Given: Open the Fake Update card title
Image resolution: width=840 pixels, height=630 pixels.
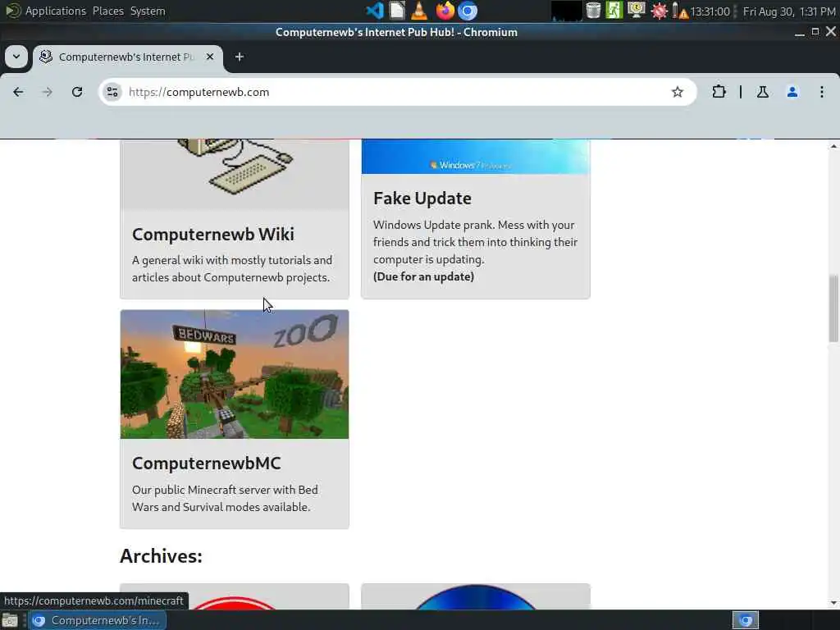Looking at the screenshot, I should [422, 199].
